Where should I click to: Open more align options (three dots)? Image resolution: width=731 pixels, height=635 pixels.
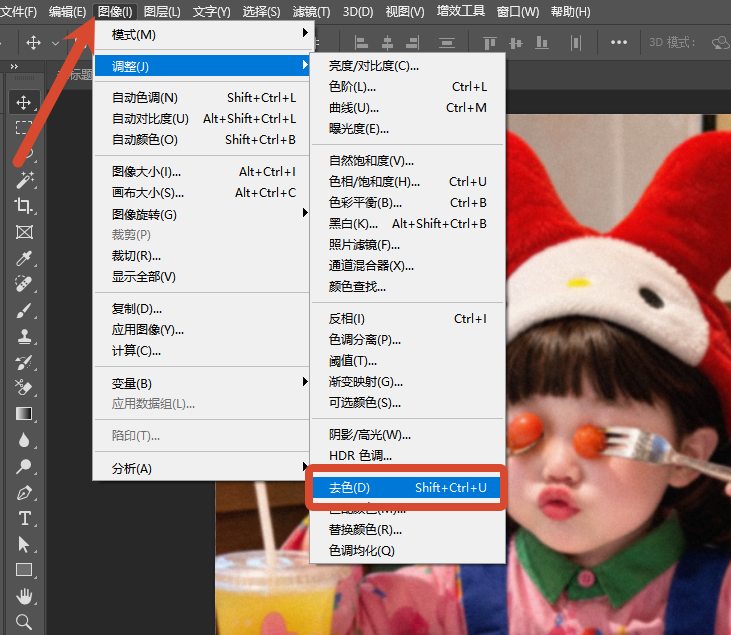[619, 42]
